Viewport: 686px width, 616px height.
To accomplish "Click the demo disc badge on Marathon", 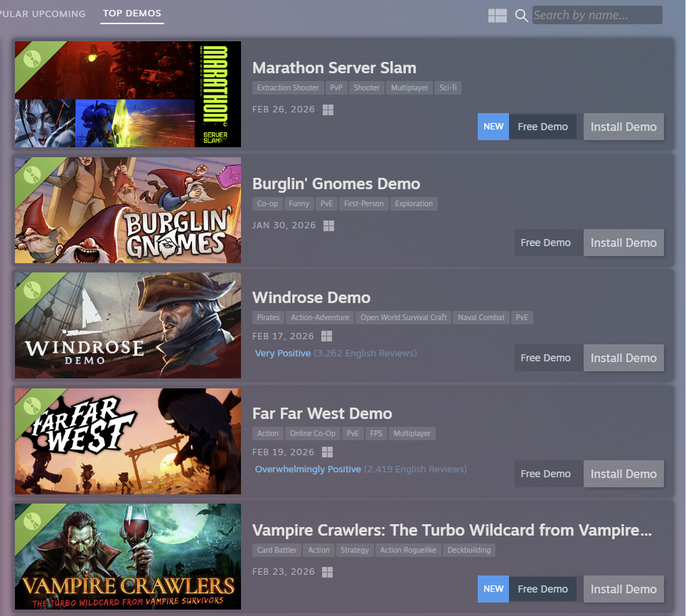I will click(33, 58).
